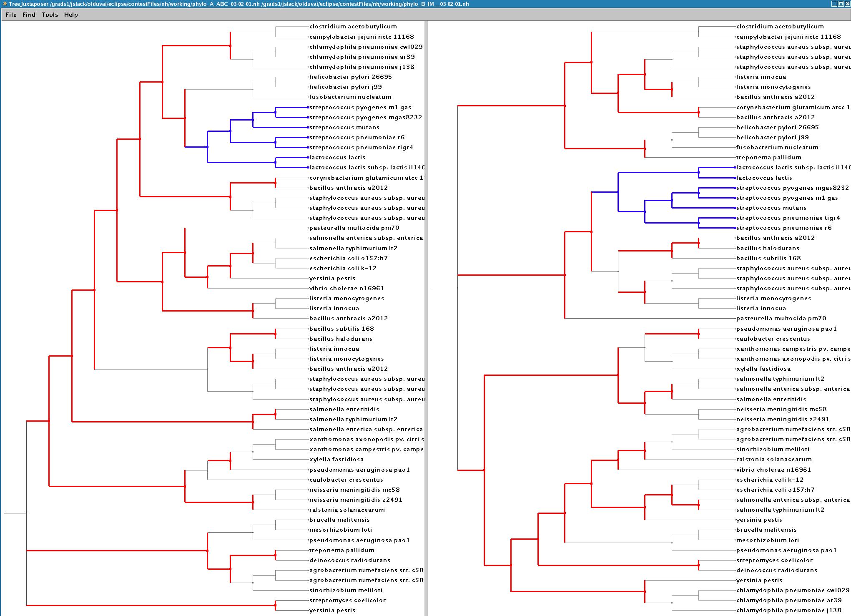Choose streptococcus pneumoniae tigr4 in left tree
851x616 pixels.
click(361, 147)
